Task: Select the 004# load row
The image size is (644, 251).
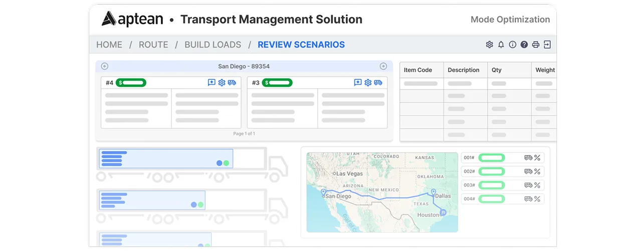Action: click(502, 199)
